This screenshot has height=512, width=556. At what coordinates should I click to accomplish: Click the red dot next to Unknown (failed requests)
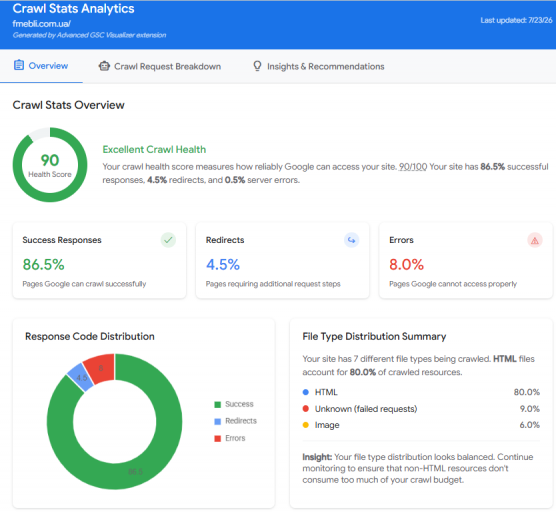pyautogui.click(x=306, y=408)
